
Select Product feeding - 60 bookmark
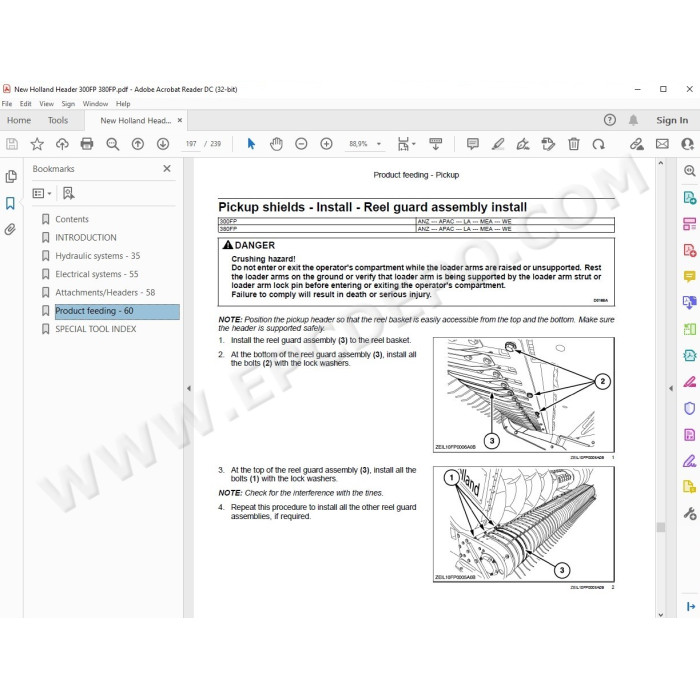(117, 311)
